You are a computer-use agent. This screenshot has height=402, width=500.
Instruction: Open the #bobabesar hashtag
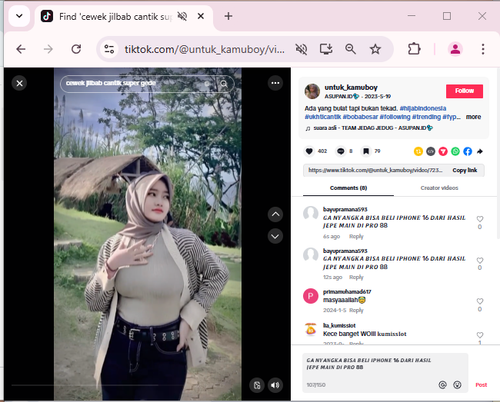point(360,117)
